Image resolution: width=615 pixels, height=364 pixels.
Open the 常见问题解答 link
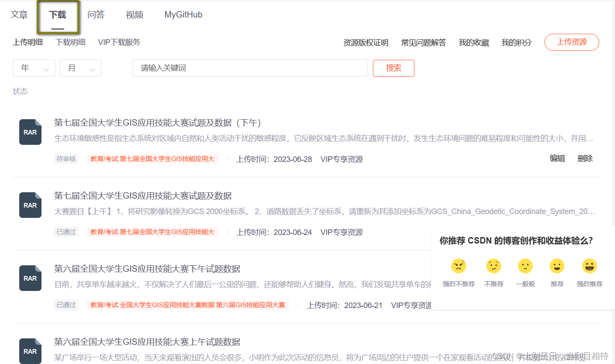(x=423, y=43)
